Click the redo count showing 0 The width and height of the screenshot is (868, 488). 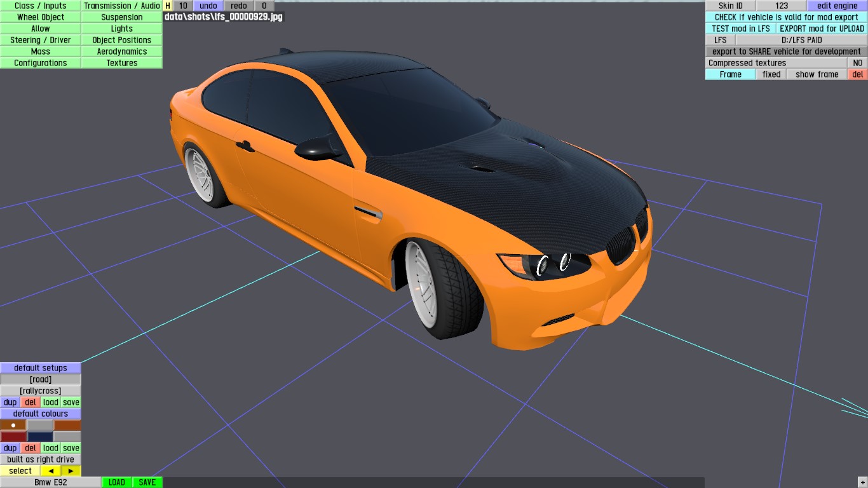pyautogui.click(x=264, y=6)
